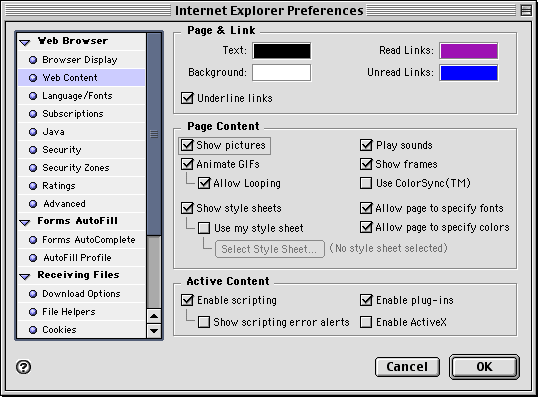Change the Background color swatch
The image size is (538, 397).
tap(282, 73)
